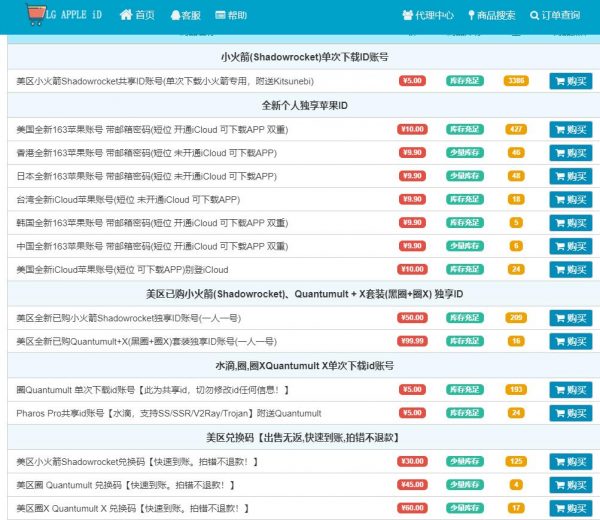The image size is (600, 520).
Task: Buy 美区圈X Quantumult X 兑换码
Action: 571,508
